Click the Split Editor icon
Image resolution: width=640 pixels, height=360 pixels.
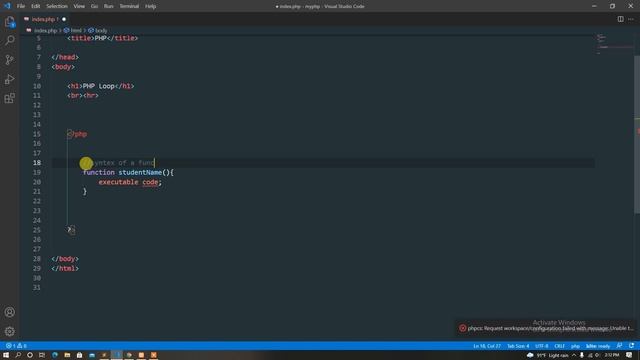point(620,19)
